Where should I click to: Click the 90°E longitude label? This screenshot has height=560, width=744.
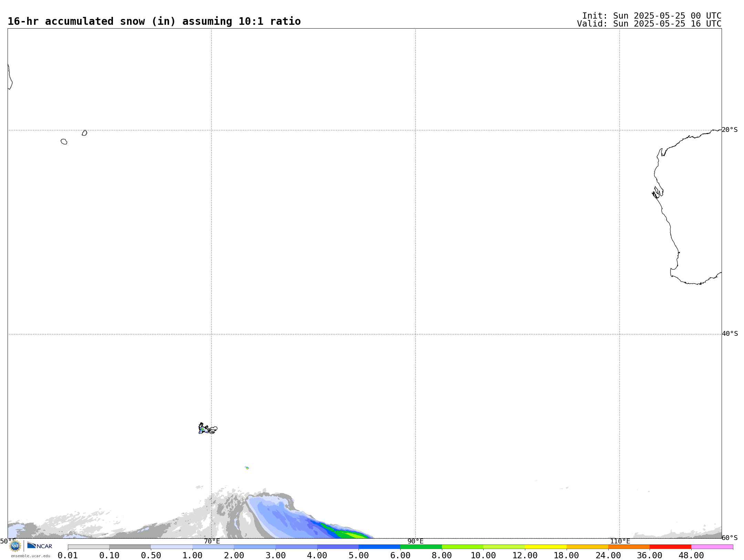[x=415, y=541]
